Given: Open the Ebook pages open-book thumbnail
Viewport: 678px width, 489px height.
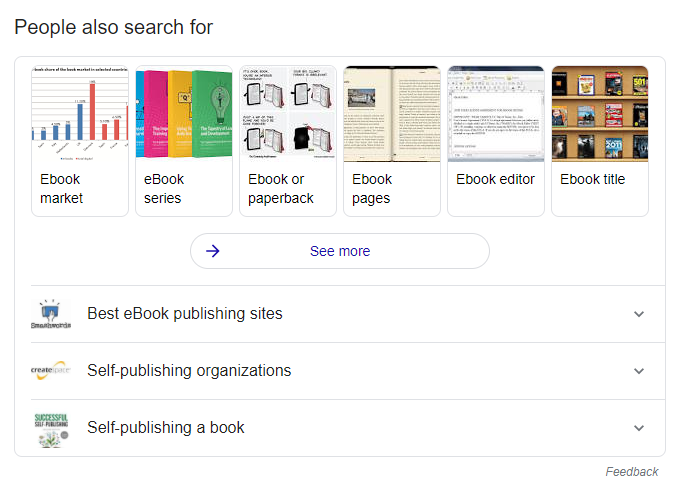Looking at the screenshot, I should (x=392, y=114).
